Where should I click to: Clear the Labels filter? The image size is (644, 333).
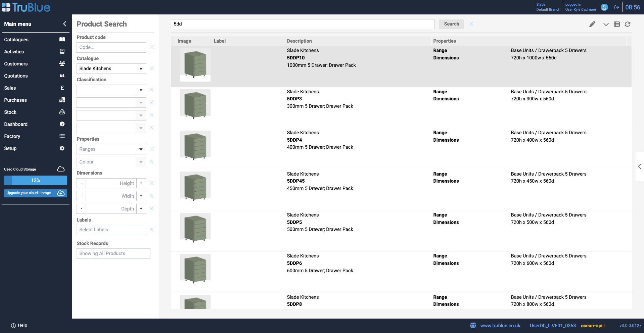click(x=152, y=230)
